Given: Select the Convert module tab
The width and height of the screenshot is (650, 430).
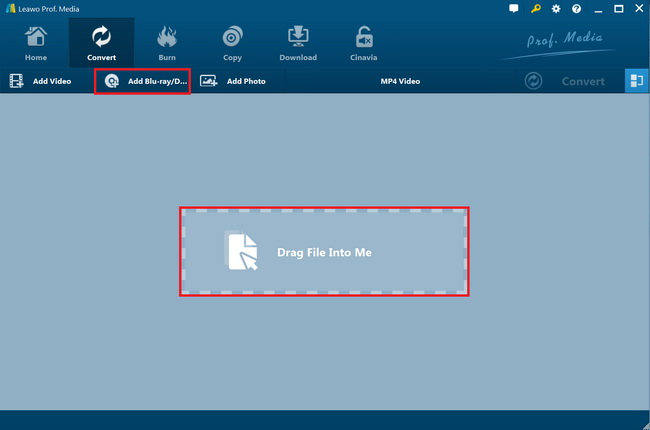Looking at the screenshot, I should [x=101, y=43].
